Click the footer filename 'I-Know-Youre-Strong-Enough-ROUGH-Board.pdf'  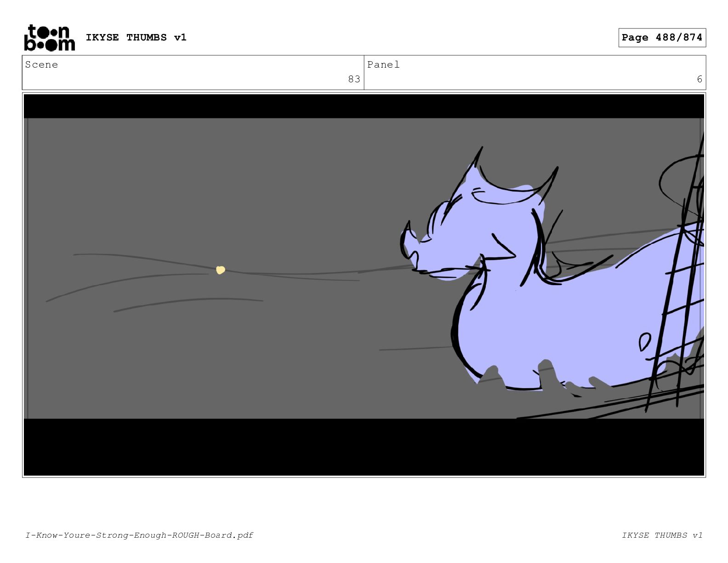pos(139,535)
